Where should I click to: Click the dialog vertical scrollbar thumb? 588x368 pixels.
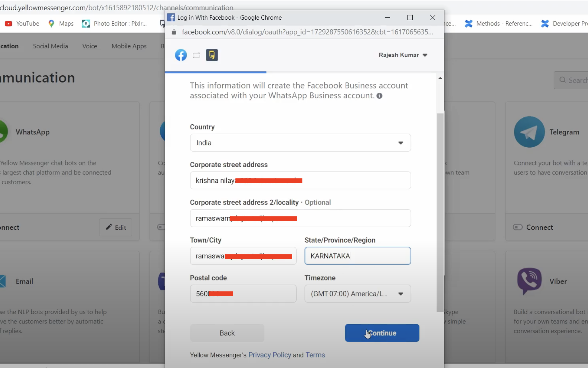pyautogui.click(x=440, y=212)
